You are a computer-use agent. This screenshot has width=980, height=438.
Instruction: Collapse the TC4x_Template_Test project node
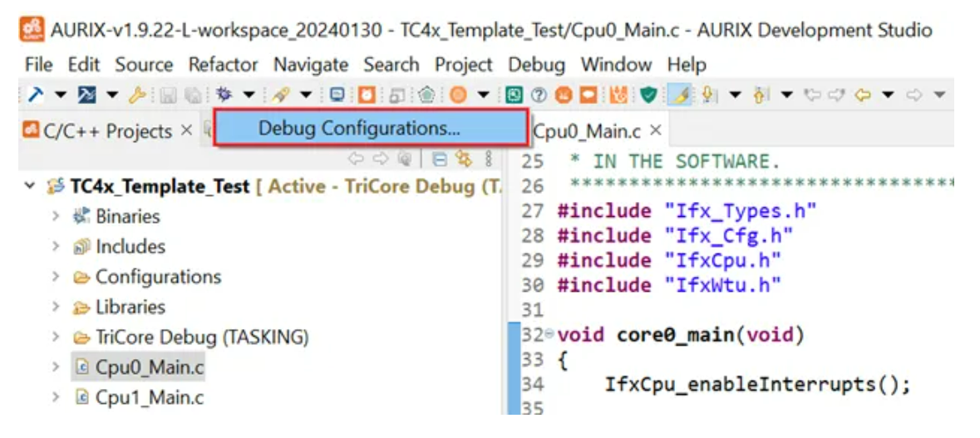[x=31, y=187]
